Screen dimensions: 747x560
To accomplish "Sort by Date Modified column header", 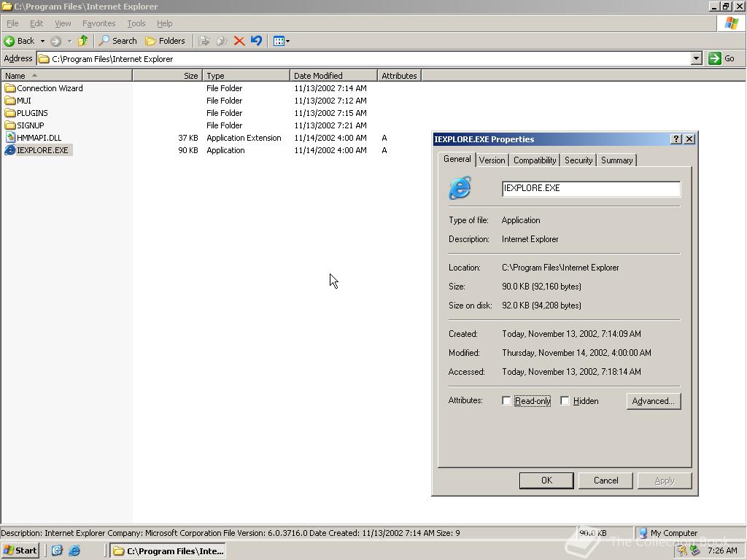I will click(333, 76).
